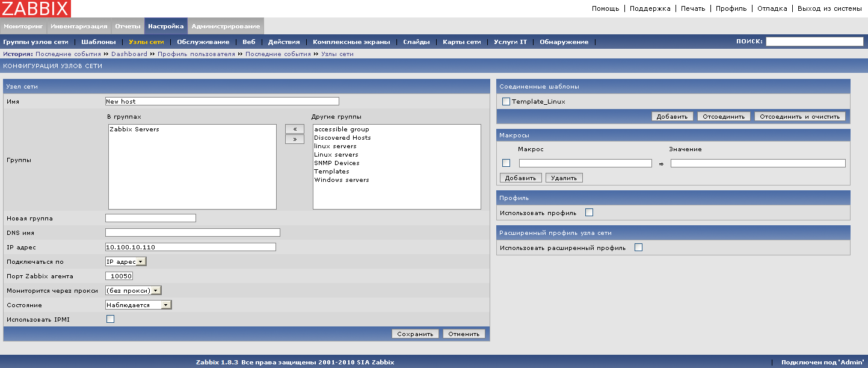This screenshot has height=368, width=868.
Task: Open the Помощь link
Action: tap(605, 8)
